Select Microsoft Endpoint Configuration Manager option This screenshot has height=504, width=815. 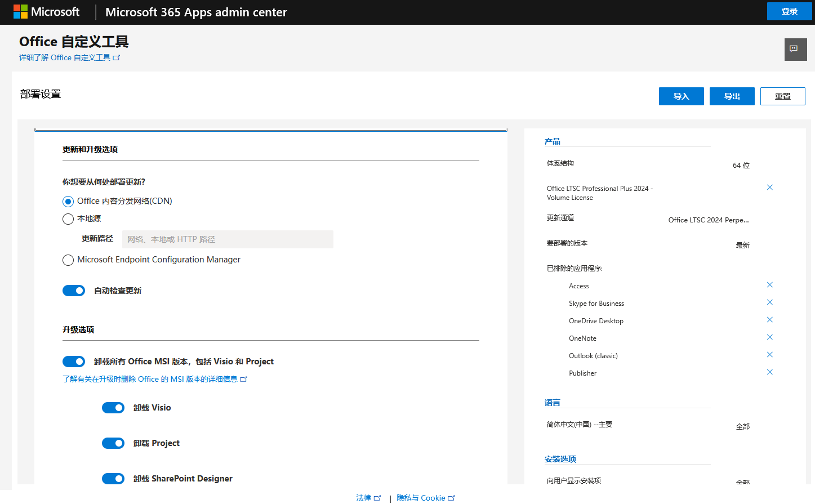68,260
